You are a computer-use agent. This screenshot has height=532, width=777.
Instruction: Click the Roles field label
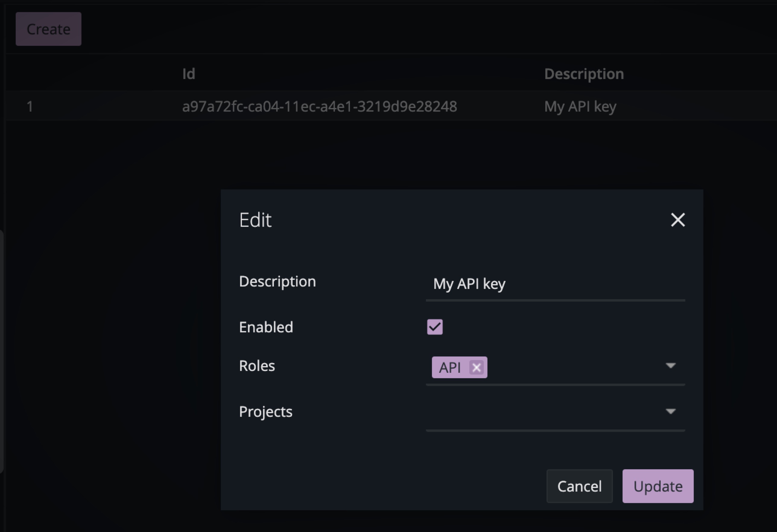257,366
